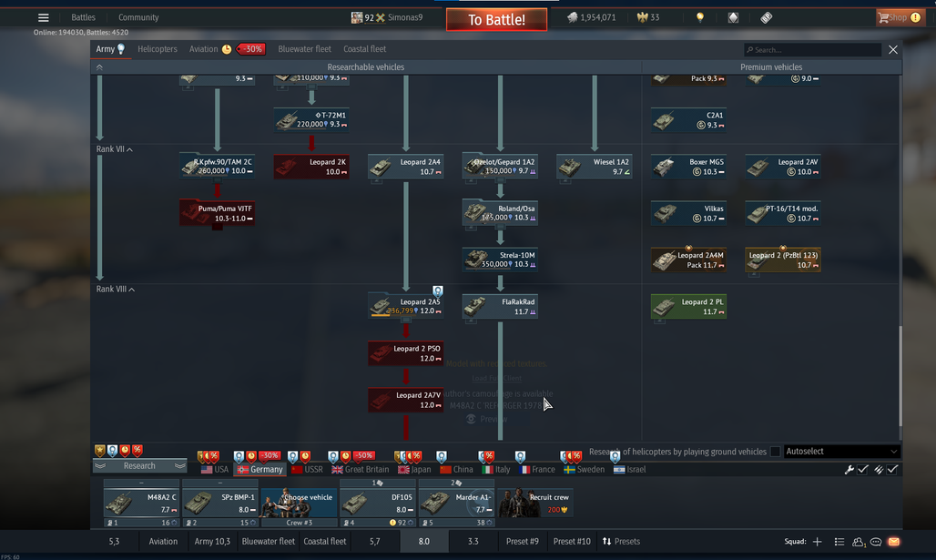The width and height of the screenshot is (936, 560).
Task: Select the Puma/Puma VJTF vehicle group
Action: (x=218, y=213)
